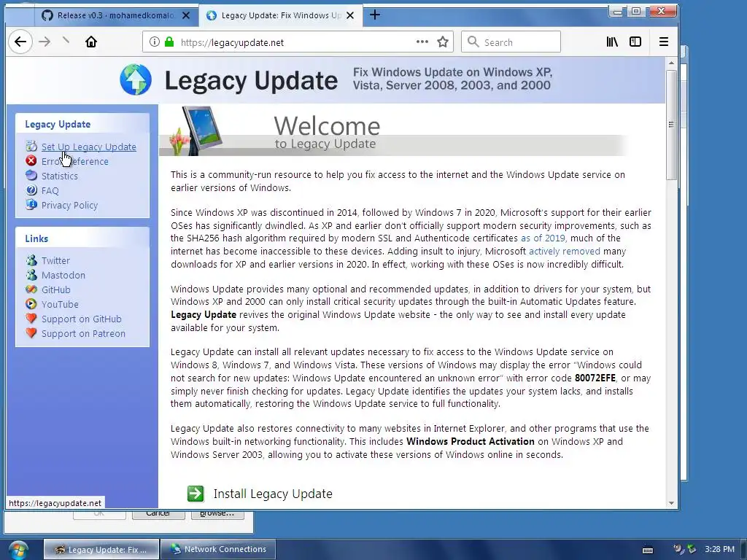747x560 pixels.
Task: Click the taskbar clock showing 3:28 PM
Action: (x=719, y=549)
